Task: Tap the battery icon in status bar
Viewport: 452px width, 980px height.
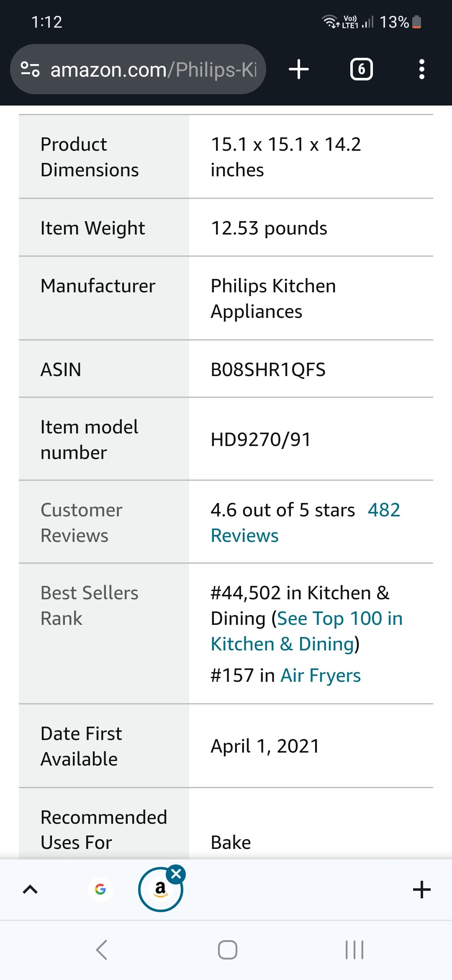Action: [x=416, y=22]
